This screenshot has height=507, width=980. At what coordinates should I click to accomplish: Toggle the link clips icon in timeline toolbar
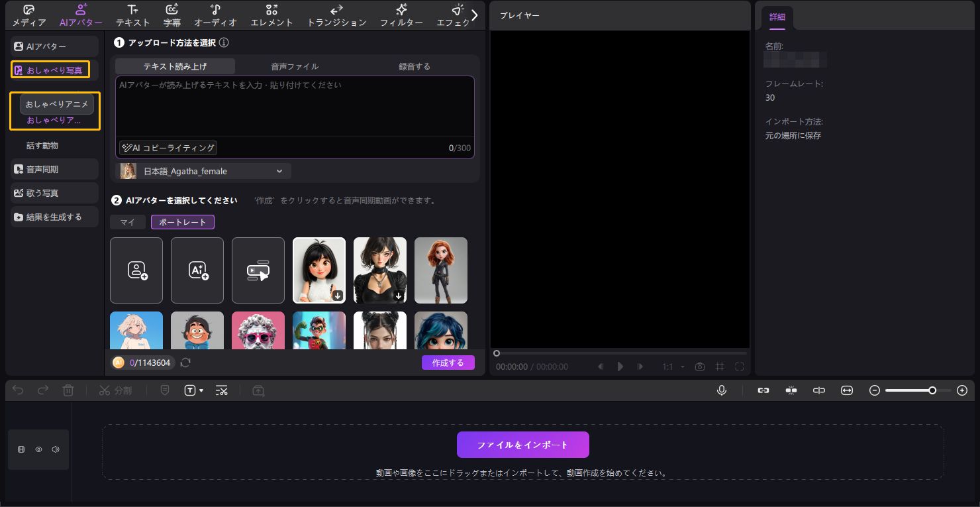[763, 390]
